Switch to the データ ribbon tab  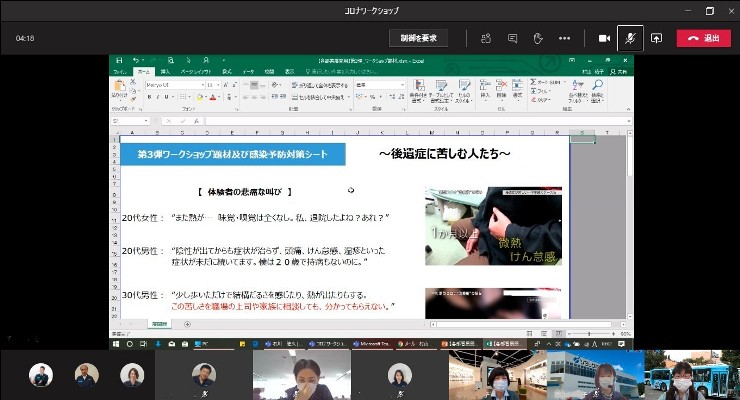(248, 72)
